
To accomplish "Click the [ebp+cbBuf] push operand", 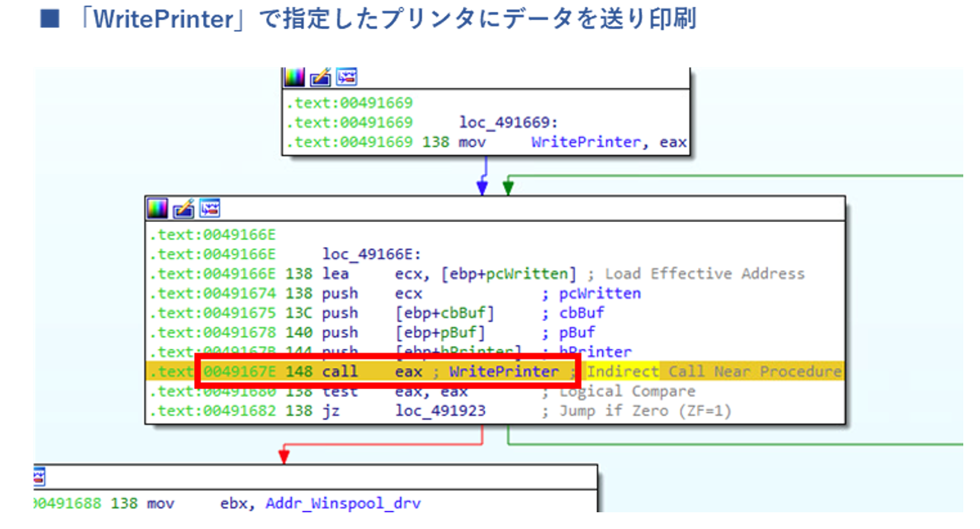I will point(445,313).
